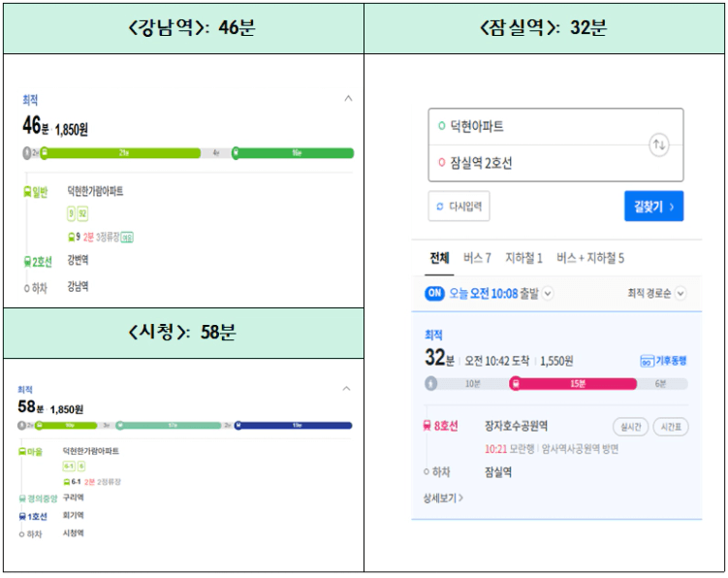This screenshot has height=578, width=728.
Task: Click green bus icon beside 일반
Action: (27, 191)
